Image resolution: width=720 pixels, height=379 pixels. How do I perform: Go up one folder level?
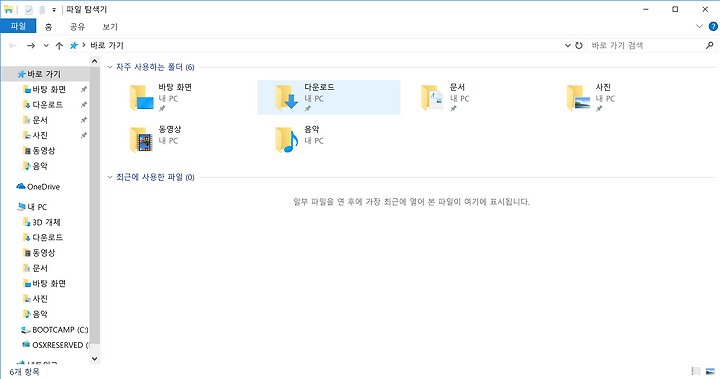point(59,45)
